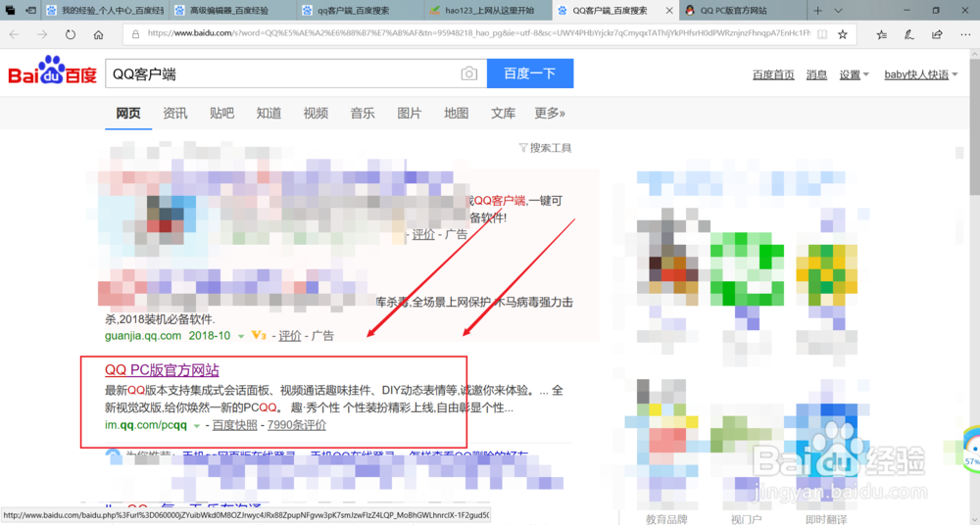Viewport: 980px width, 525px height.
Task: Open 7990条评价 reviews link
Action: coord(297,425)
